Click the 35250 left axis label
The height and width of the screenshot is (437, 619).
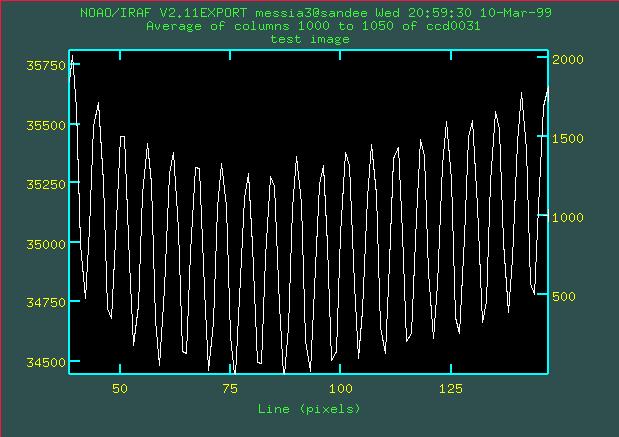[x=46, y=184]
